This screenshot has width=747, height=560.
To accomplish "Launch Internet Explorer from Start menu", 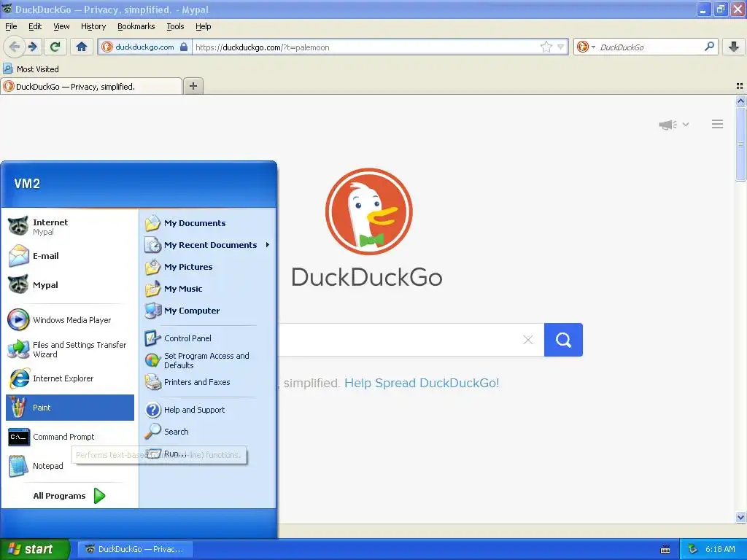I will point(70,378).
